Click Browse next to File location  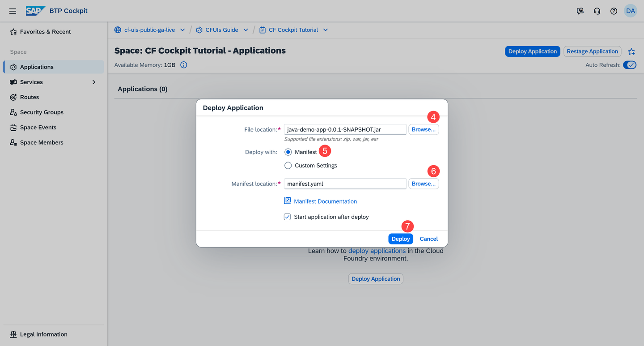[x=424, y=129]
